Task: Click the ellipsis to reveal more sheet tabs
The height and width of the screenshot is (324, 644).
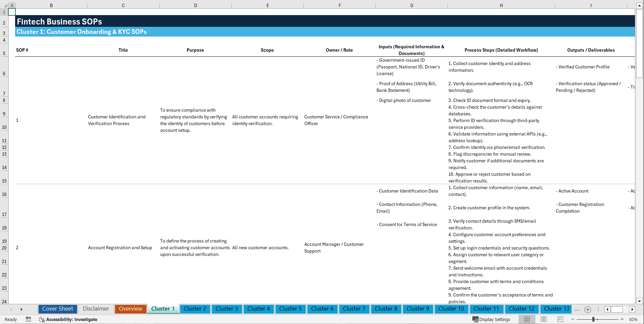Action: click(577, 310)
